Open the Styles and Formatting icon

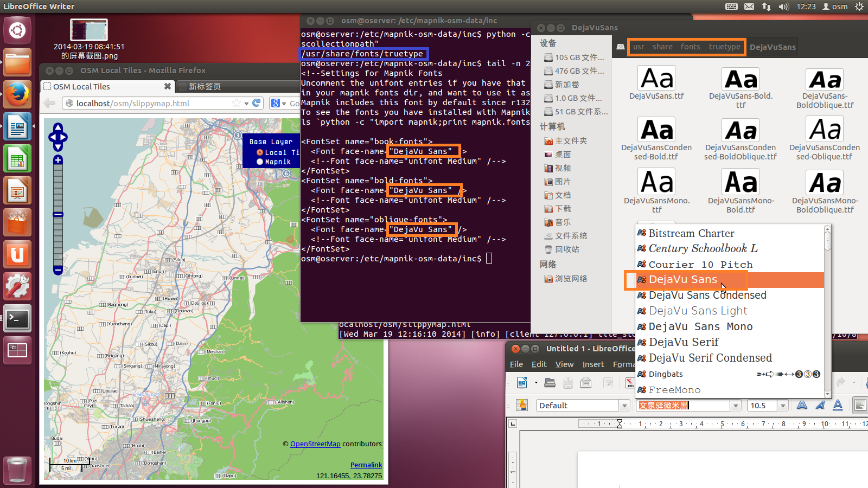[522, 405]
